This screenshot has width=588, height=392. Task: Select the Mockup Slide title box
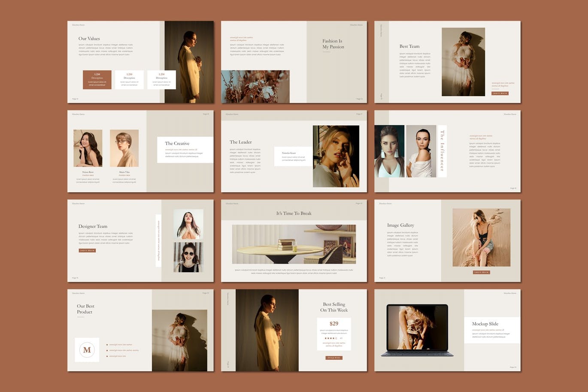point(492,330)
